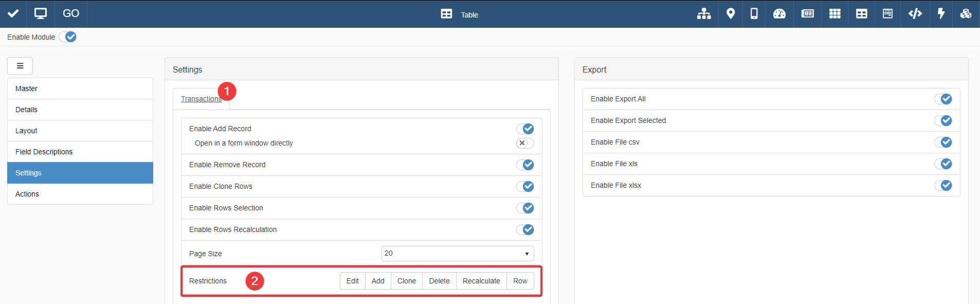Click the desktop monitor icon
Screen dimensions: 980x304
(40, 14)
